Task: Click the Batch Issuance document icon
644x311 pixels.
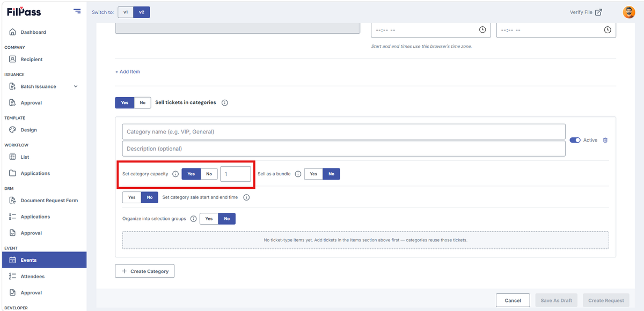Action: 13,86
